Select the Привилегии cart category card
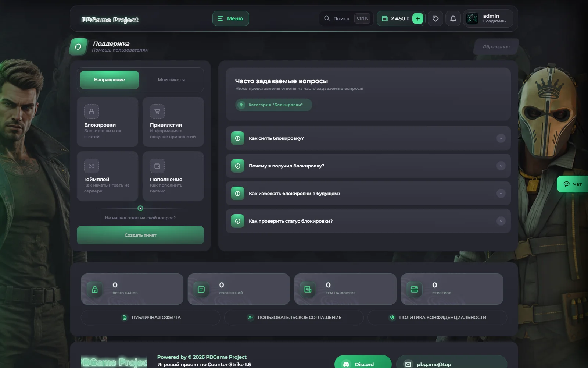 click(x=173, y=122)
